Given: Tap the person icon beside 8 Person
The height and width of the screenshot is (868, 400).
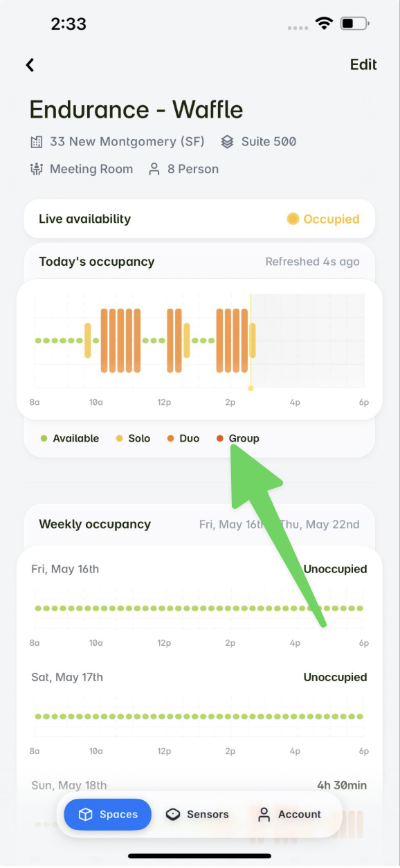Looking at the screenshot, I should coord(154,169).
